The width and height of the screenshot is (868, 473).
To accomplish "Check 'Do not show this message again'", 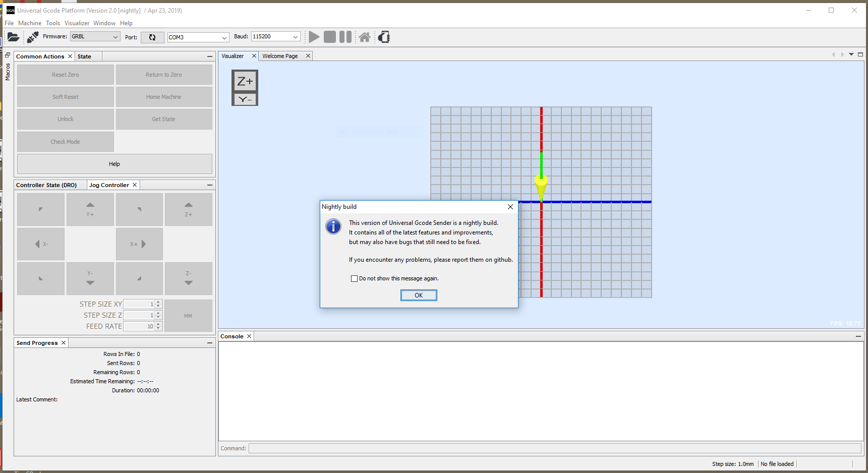I will tap(354, 278).
